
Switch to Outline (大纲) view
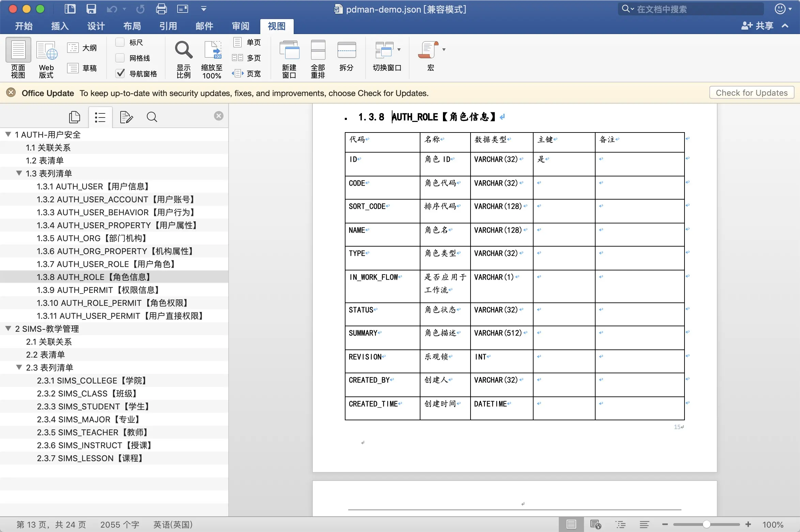[82, 48]
